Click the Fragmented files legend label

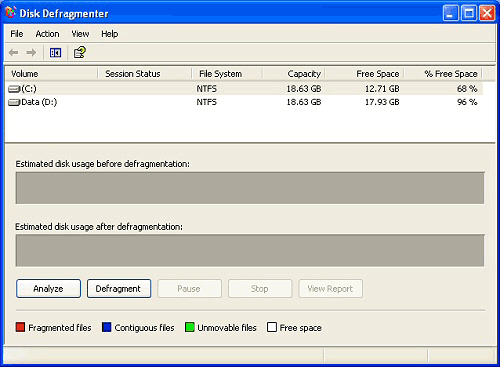pos(60,328)
